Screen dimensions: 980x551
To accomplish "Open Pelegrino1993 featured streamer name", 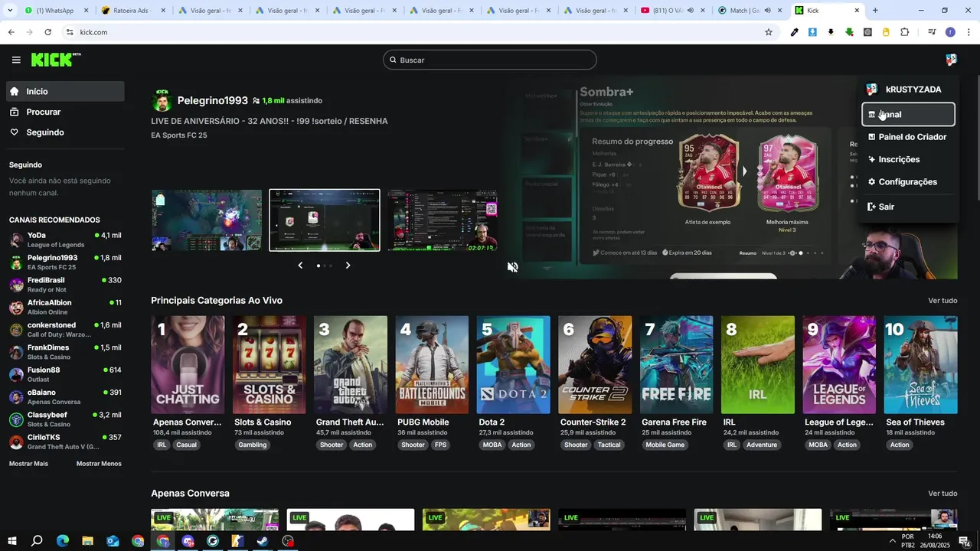I will 213,100.
